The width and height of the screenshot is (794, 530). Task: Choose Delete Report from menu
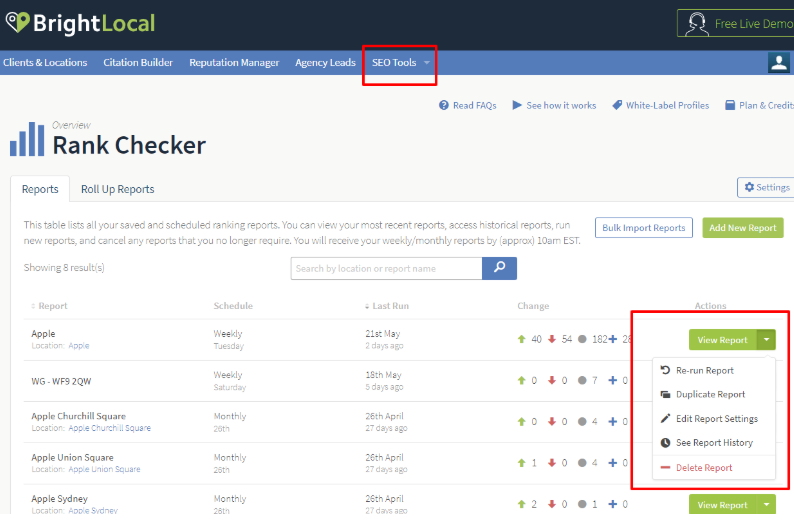[696, 468]
